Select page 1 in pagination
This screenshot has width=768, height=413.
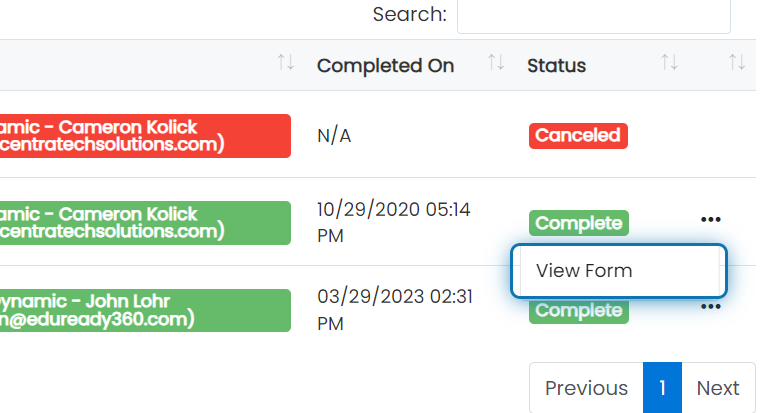662,388
